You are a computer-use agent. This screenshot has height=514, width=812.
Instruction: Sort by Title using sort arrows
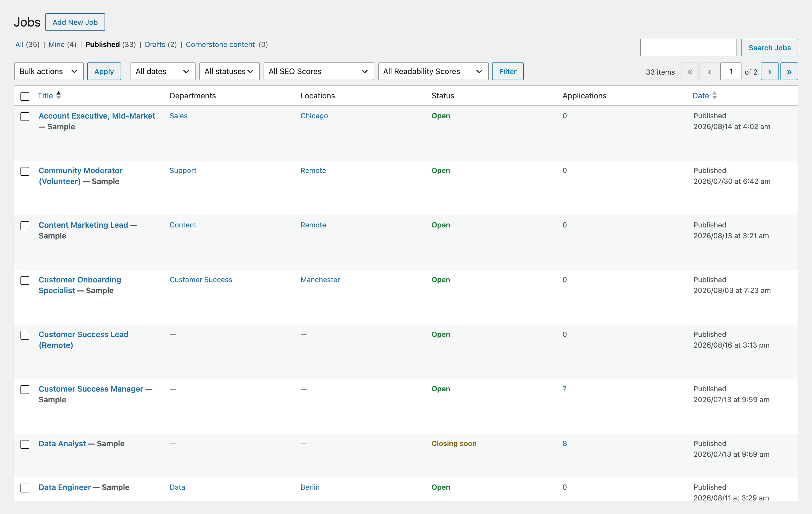pyautogui.click(x=59, y=96)
